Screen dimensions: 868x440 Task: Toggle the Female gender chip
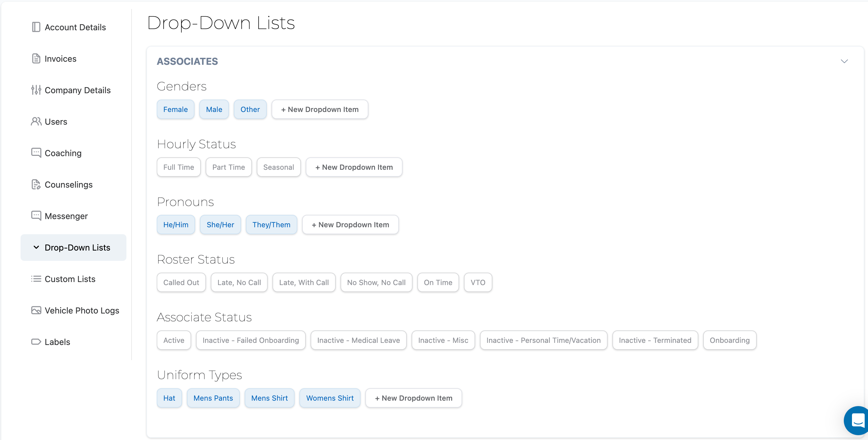point(175,109)
